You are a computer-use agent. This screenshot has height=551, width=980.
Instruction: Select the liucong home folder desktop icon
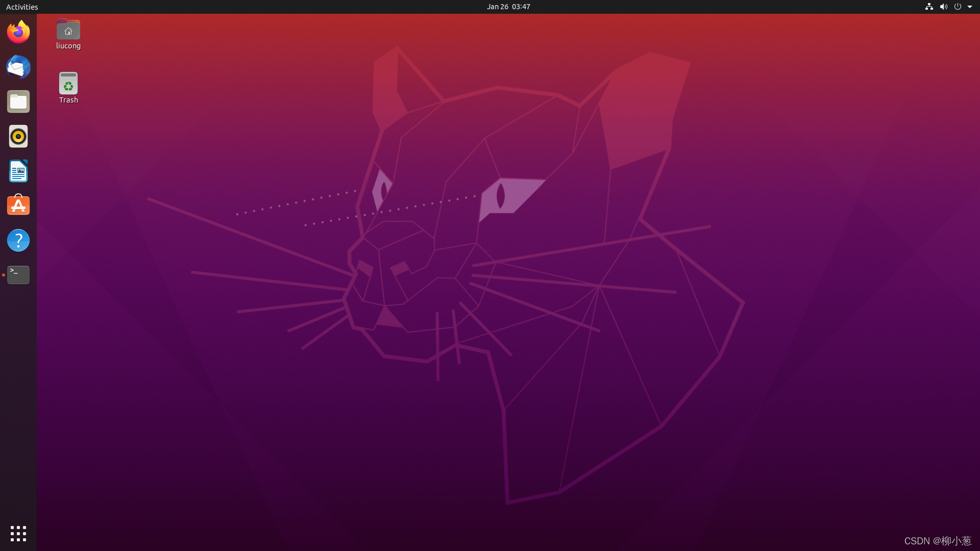[x=68, y=35]
